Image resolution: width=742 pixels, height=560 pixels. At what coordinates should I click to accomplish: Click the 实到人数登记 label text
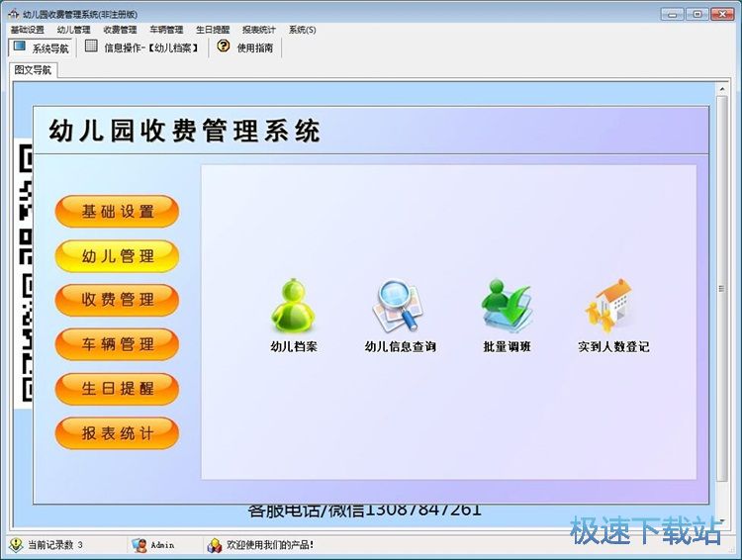[x=613, y=346]
